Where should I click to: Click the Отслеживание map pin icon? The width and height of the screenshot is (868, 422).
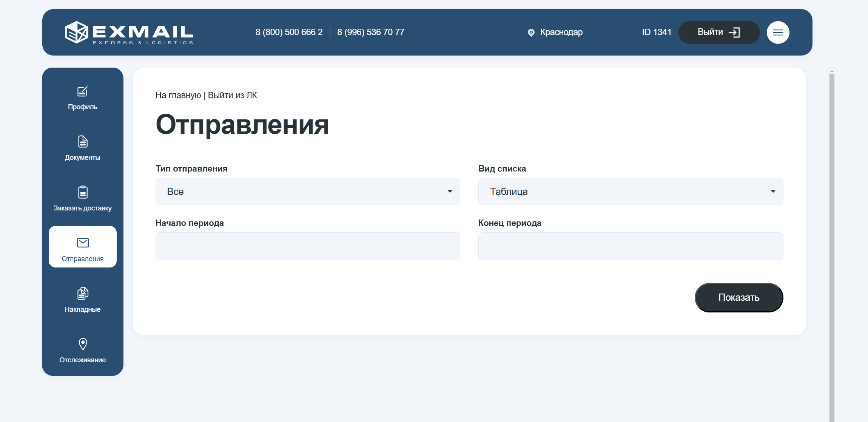coord(83,344)
